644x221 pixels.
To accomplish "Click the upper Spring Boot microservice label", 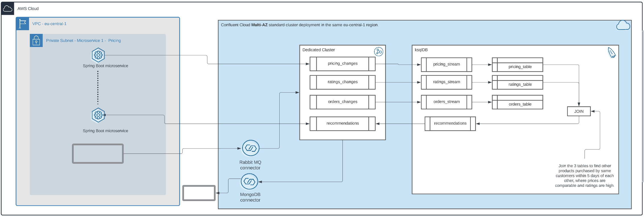I will [x=106, y=66].
